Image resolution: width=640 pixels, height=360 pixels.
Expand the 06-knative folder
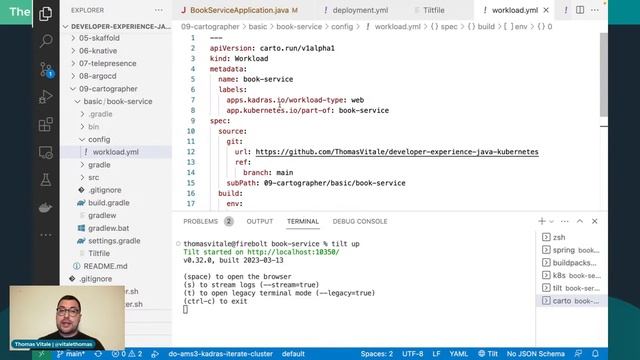[117, 51]
